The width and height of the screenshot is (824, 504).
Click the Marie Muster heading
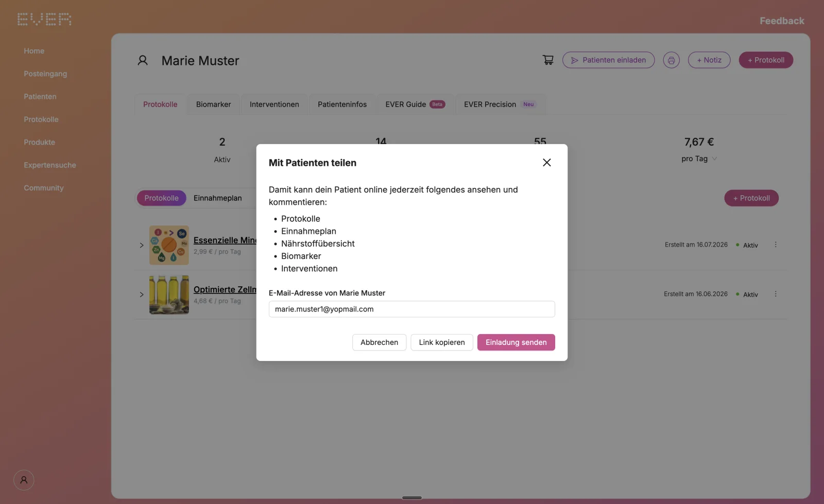click(x=200, y=61)
